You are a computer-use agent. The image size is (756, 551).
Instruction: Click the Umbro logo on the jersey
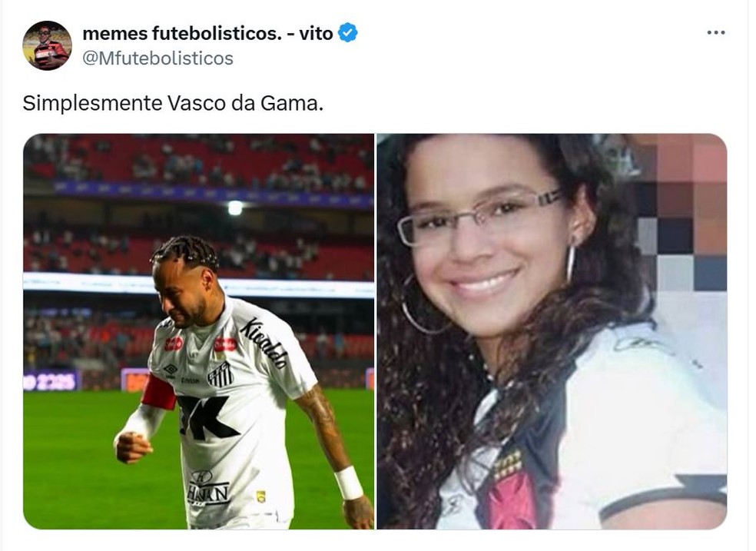(x=170, y=371)
